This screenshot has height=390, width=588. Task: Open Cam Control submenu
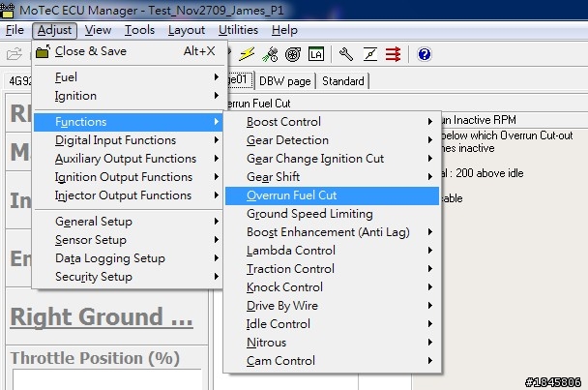click(332, 361)
